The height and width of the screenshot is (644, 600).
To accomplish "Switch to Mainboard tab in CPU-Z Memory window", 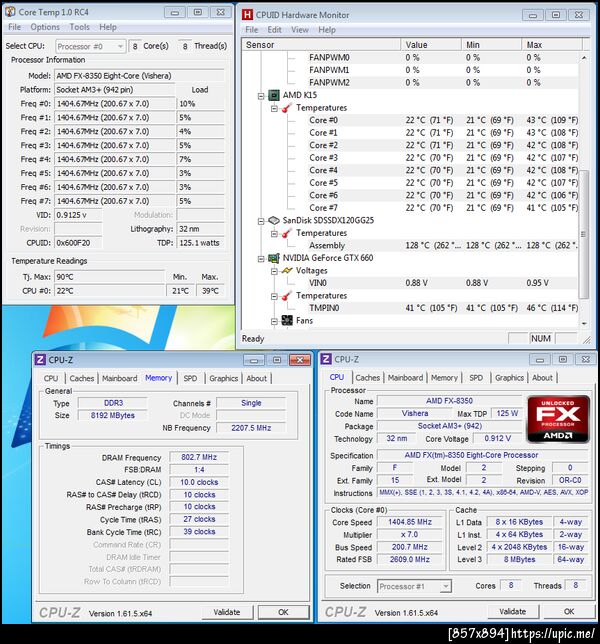I will (120, 378).
